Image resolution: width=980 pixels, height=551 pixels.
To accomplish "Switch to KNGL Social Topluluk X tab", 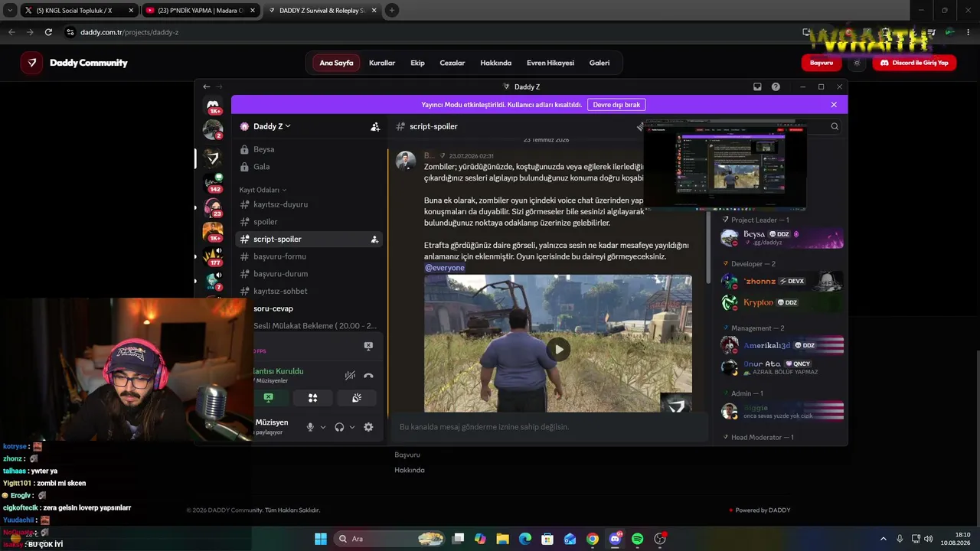I will 79,11.
